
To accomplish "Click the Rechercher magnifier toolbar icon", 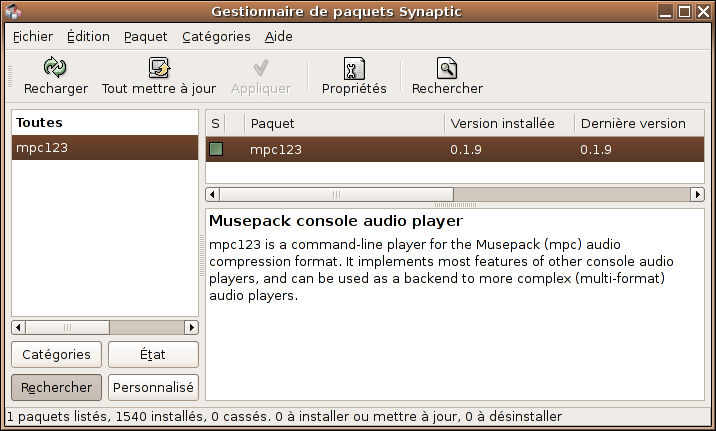I will (447, 68).
